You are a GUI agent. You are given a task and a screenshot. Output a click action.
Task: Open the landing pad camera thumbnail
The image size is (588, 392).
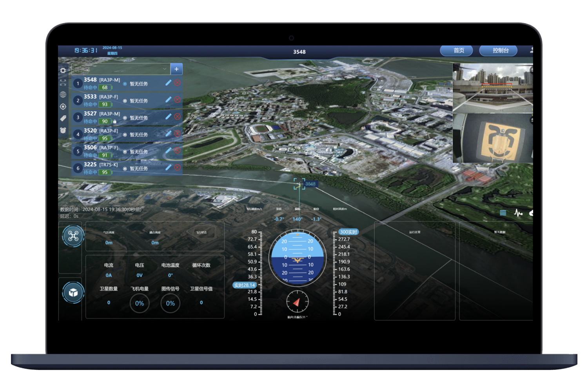coord(493,138)
